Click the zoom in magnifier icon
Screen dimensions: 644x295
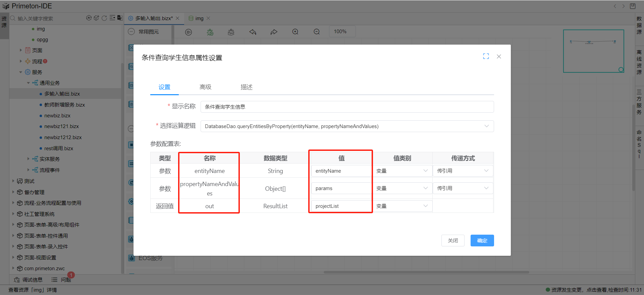coord(295,32)
